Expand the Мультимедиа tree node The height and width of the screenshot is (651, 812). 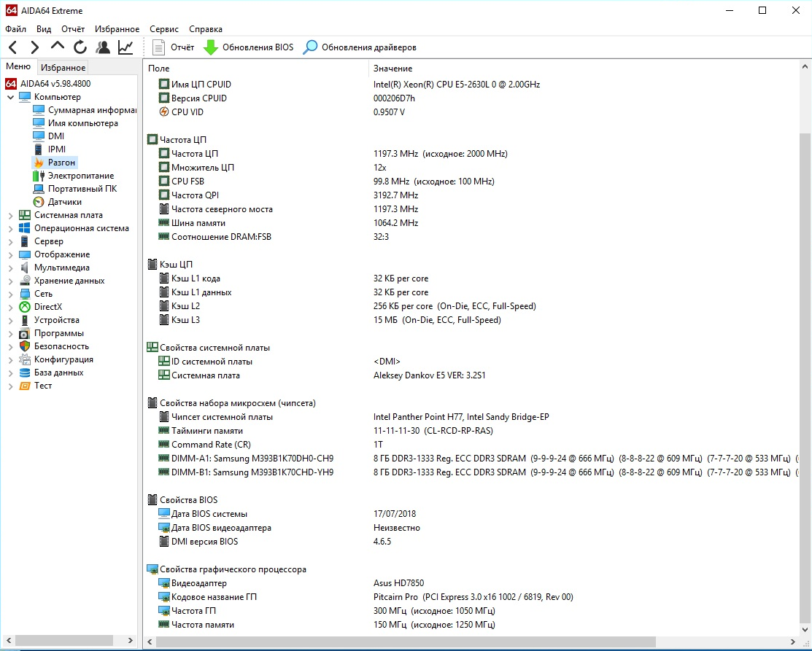pos(10,268)
